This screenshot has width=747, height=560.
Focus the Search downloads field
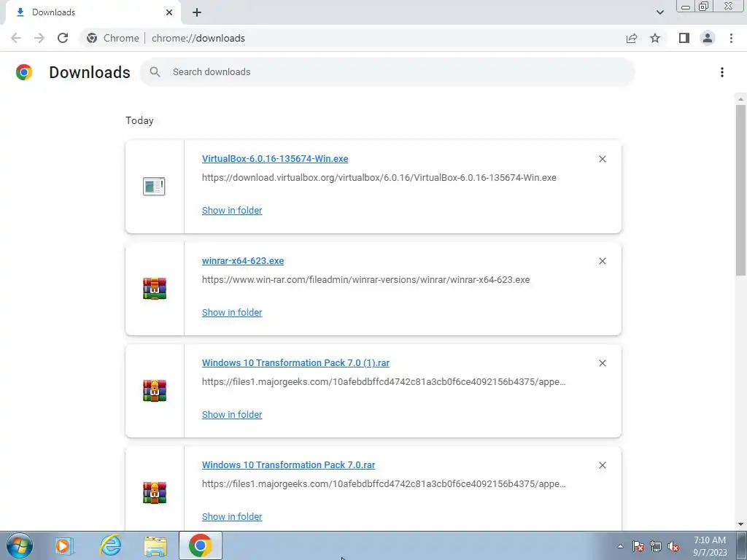point(388,72)
